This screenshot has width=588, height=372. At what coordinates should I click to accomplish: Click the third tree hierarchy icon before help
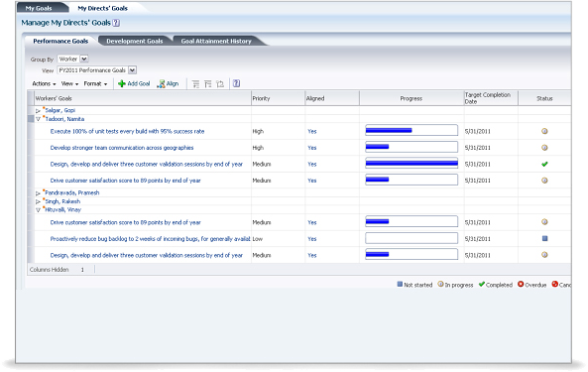click(220, 84)
